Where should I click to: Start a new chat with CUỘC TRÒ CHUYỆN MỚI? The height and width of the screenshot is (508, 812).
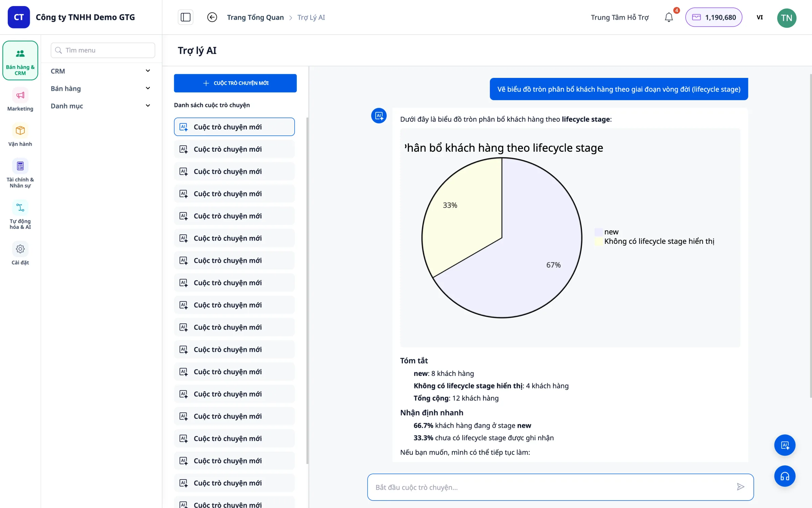pos(235,83)
